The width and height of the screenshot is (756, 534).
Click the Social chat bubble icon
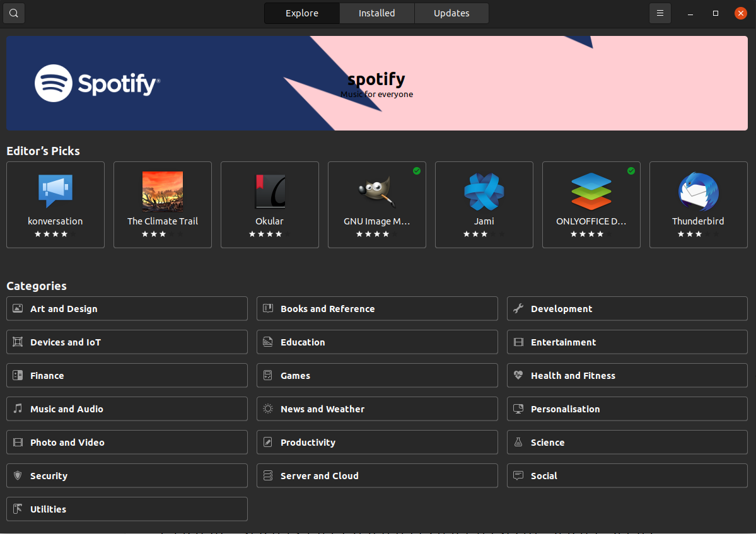point(518,475)
